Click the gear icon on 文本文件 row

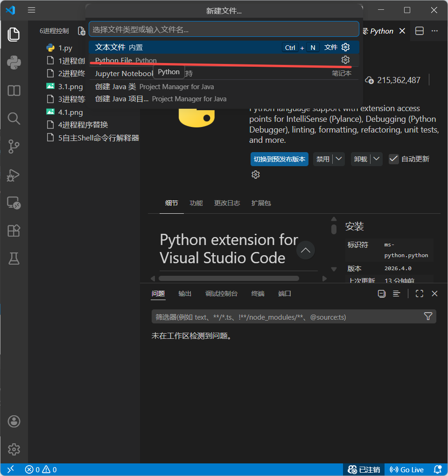coord(345,47)
